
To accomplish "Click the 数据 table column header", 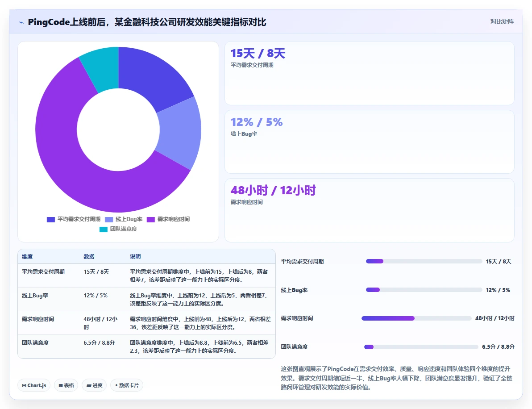I will 89,257.
